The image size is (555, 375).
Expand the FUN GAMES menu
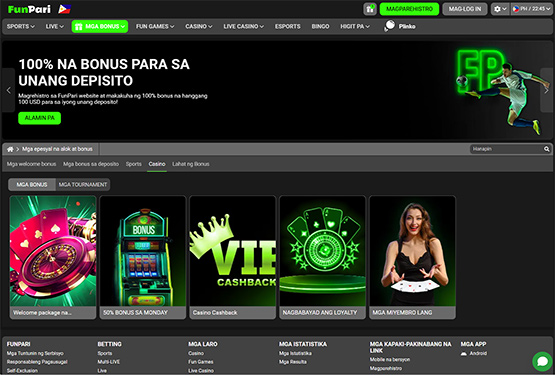point(155,26)
